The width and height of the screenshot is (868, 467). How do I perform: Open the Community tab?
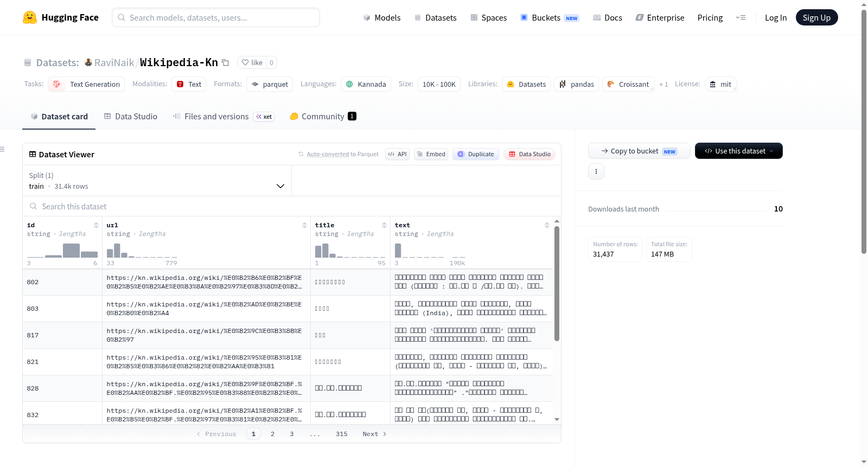tap(323, 117)
